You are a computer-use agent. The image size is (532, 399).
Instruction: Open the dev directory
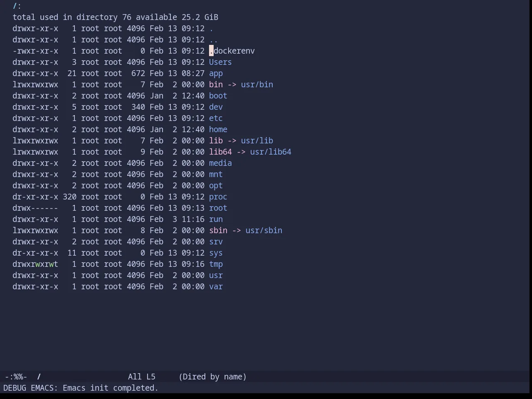[216, 107]
